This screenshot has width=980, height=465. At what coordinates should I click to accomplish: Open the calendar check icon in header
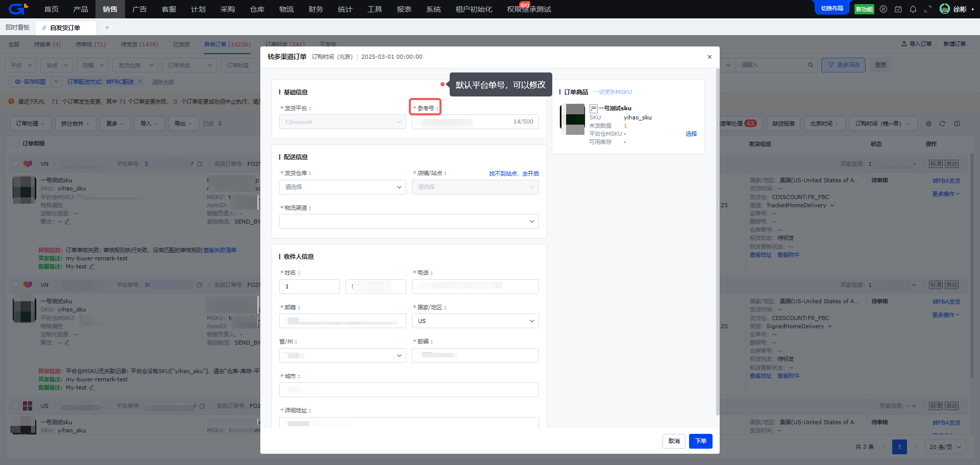(898, 9)
